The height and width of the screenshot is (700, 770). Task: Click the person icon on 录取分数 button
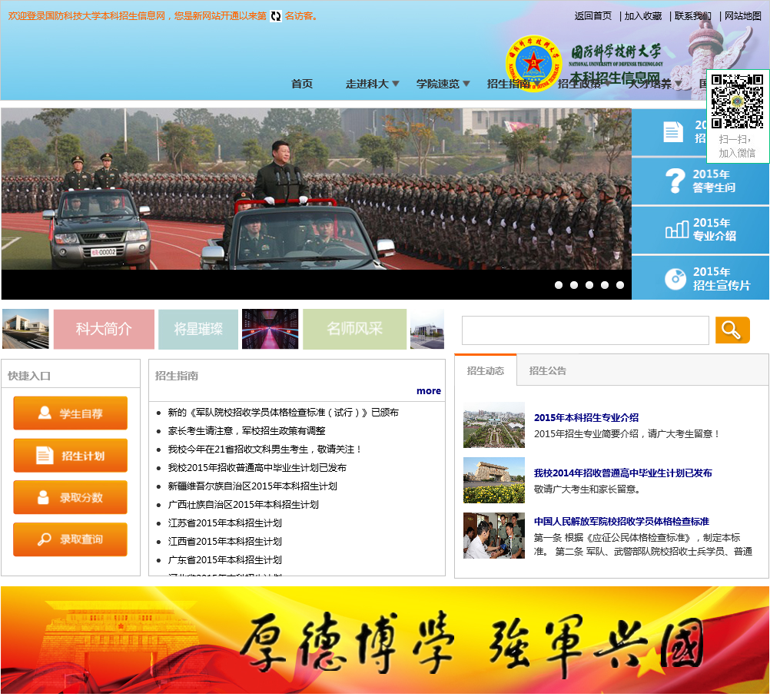pos(43,497)
